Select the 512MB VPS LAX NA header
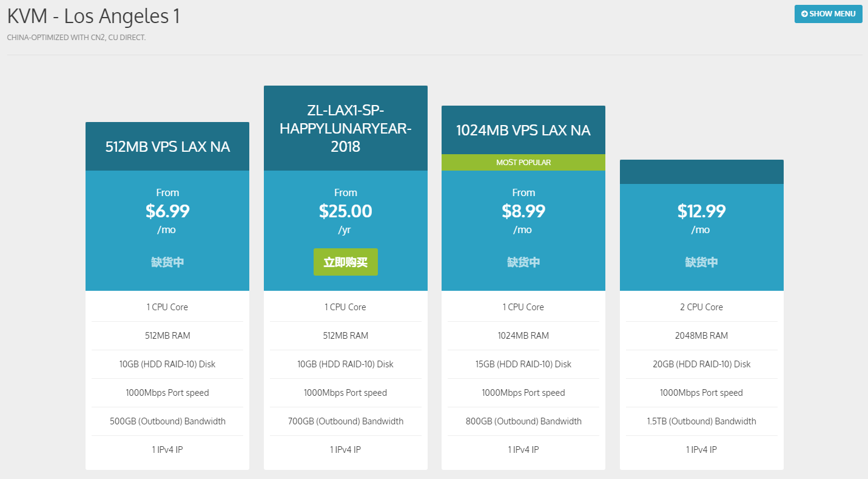Viewport: 868px width, 479px height. pos(167,146)
